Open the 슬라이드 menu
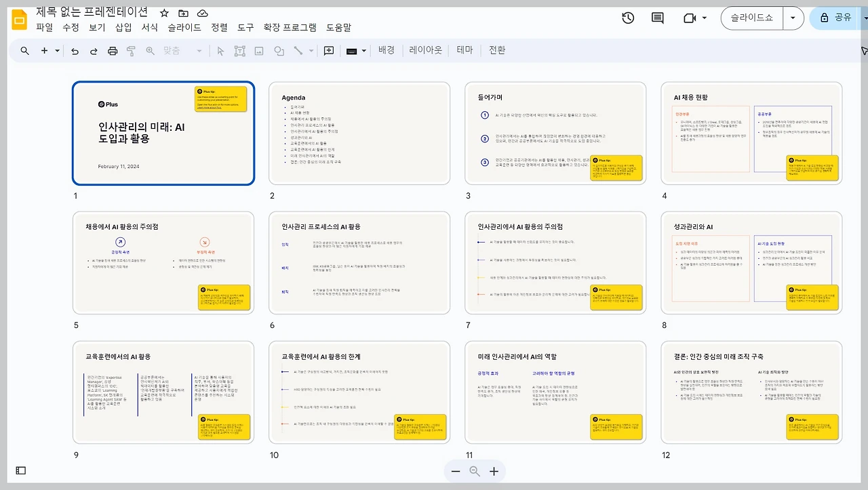868x490 pixels. 184,28
